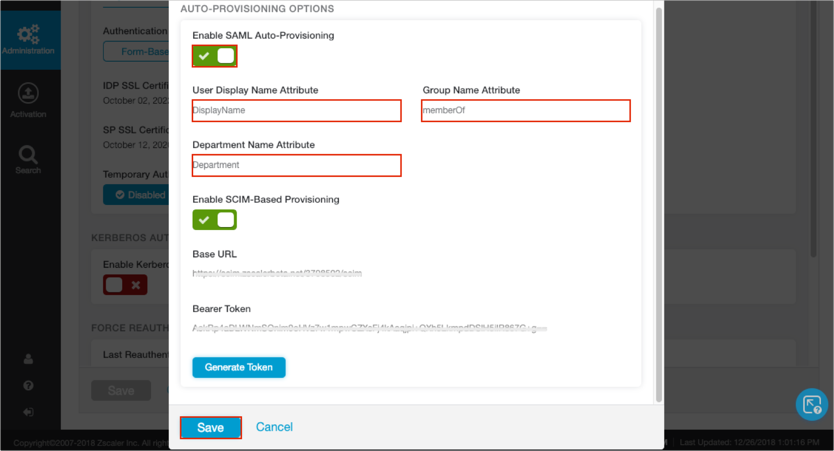Open the floating help assistant button

811,404
